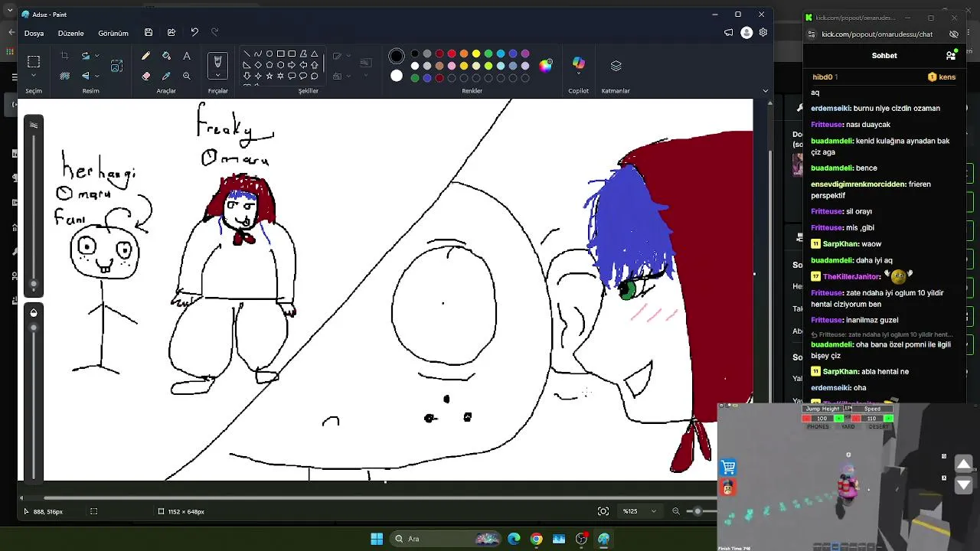The height and width of the screenshot is (551, 980).
Task: Open the Görünüm menu
Action: point(113,34)
